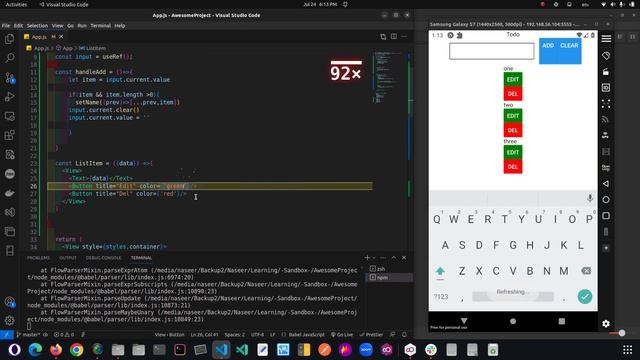Viewport: 640px width, 360px height.
Task: Click emulator rotate screen icon
Action: [606, 56]
